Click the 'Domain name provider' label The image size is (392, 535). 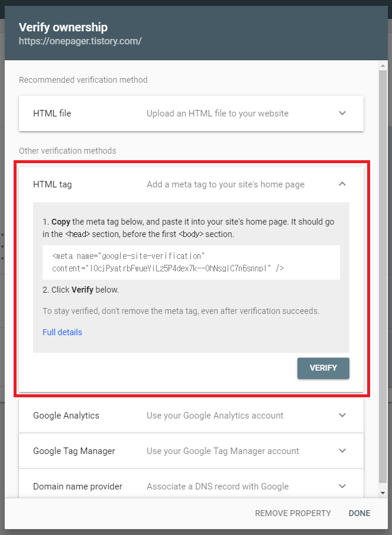(x=77, y=486)
